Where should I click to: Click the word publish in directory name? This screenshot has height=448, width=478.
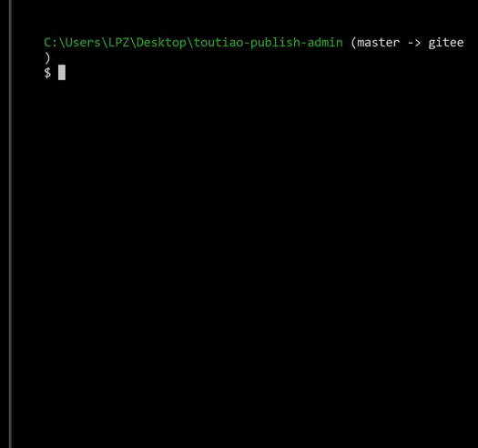[275, 43]
